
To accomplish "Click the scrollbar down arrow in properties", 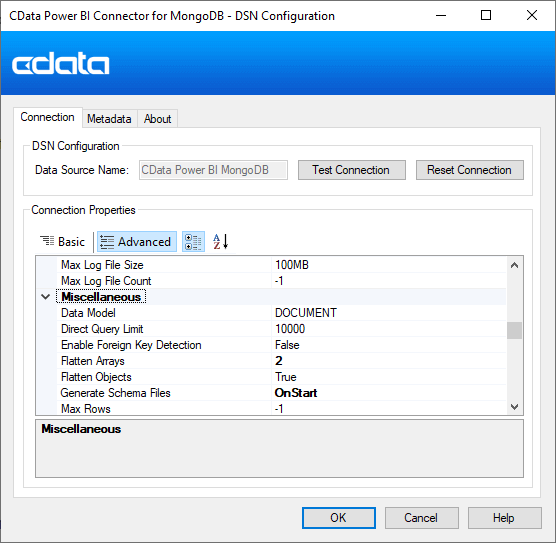I will [515, 406].
